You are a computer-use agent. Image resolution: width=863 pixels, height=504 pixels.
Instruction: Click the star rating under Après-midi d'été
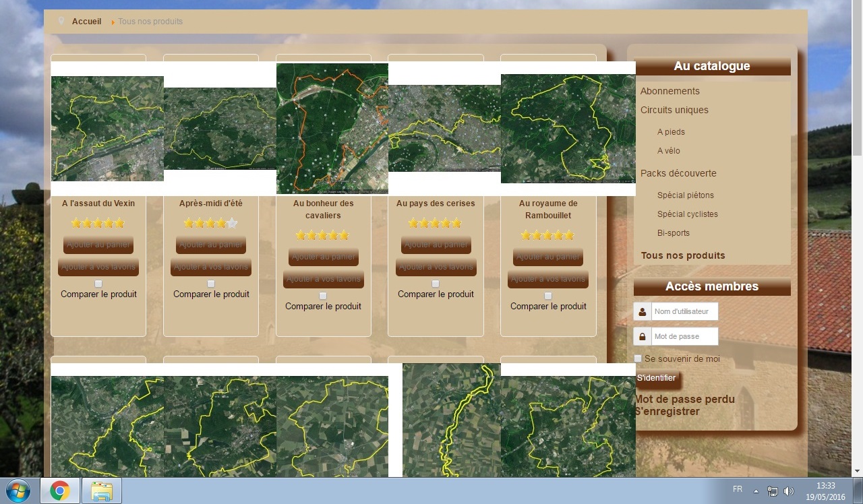click(x=211, y=223)
